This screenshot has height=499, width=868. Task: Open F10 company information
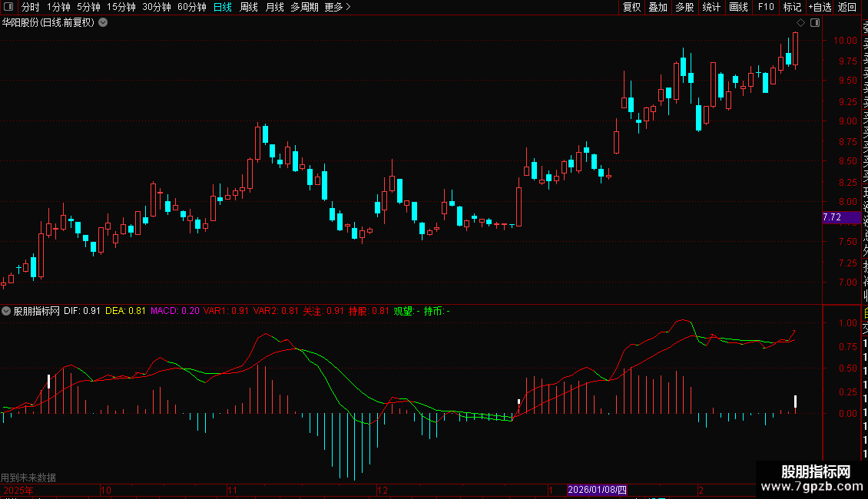766,7
